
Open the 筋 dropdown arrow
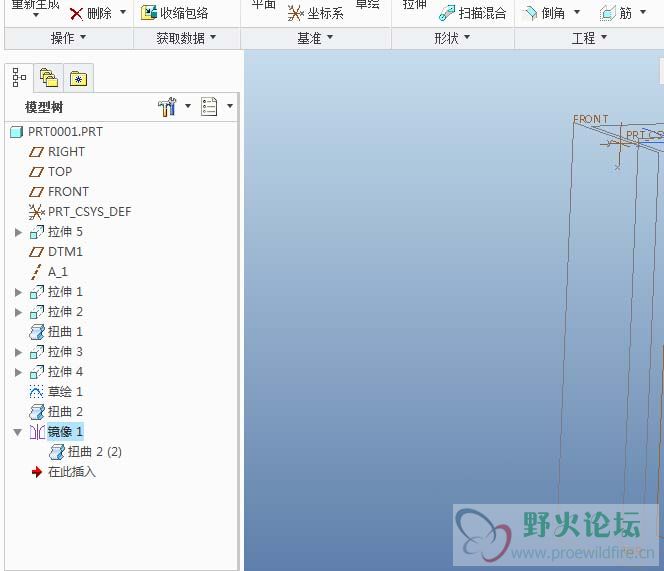pos(643,12)
